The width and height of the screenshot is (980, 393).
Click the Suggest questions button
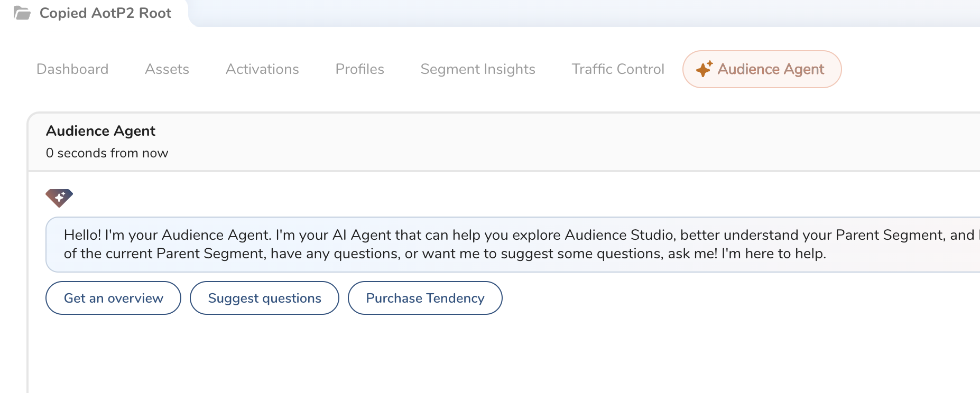pos(264,298)
